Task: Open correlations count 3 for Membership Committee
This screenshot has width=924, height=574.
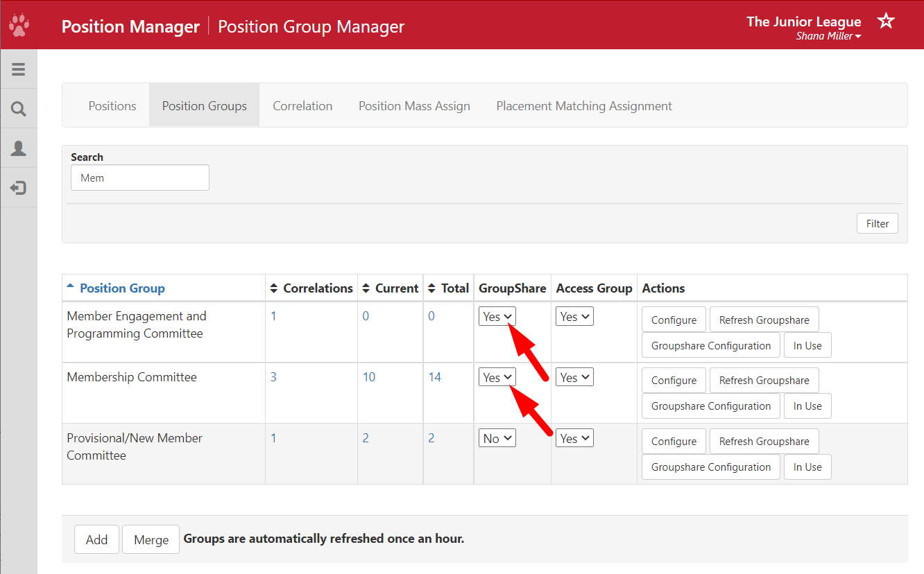Action: 273,377
